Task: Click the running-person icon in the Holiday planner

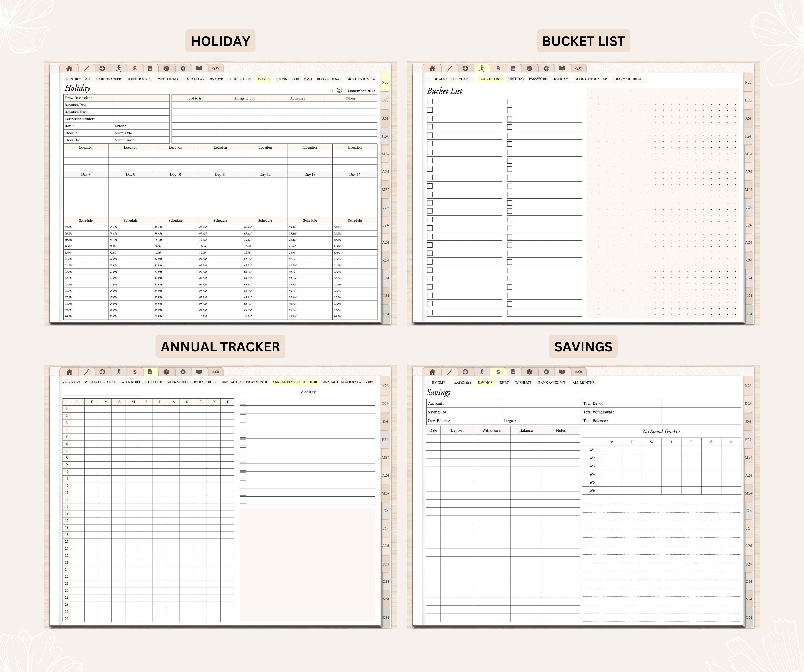Action: (119, 69)
